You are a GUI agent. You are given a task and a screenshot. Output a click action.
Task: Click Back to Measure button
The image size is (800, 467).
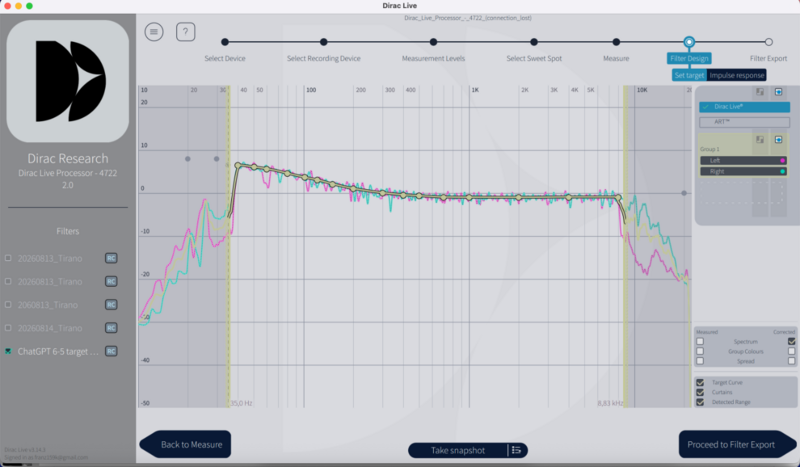click(185, 445)
